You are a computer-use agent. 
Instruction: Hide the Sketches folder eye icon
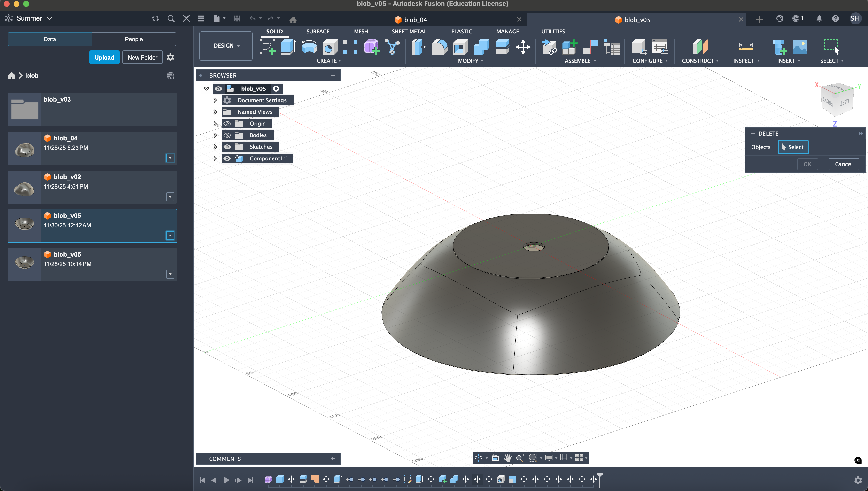coord(227,147)
